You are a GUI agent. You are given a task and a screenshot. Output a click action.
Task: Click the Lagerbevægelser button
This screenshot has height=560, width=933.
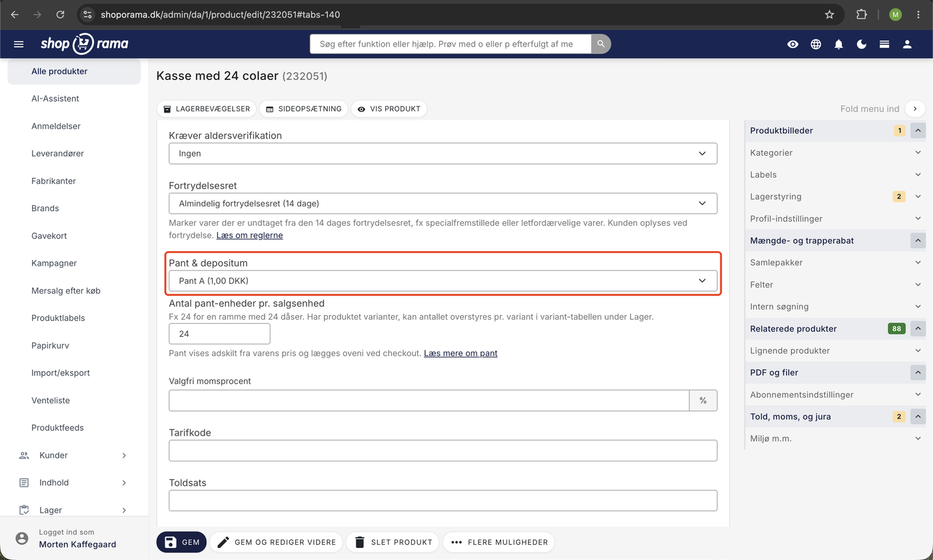pos(206,109)
